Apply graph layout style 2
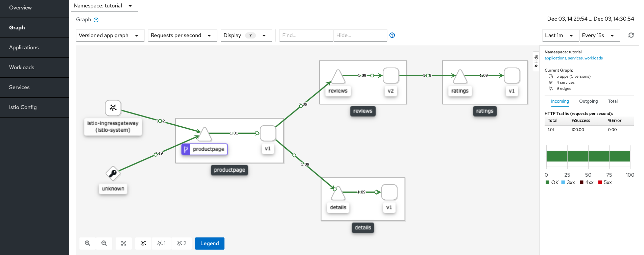Screen dimensions: 644x255 coord(182,243)
